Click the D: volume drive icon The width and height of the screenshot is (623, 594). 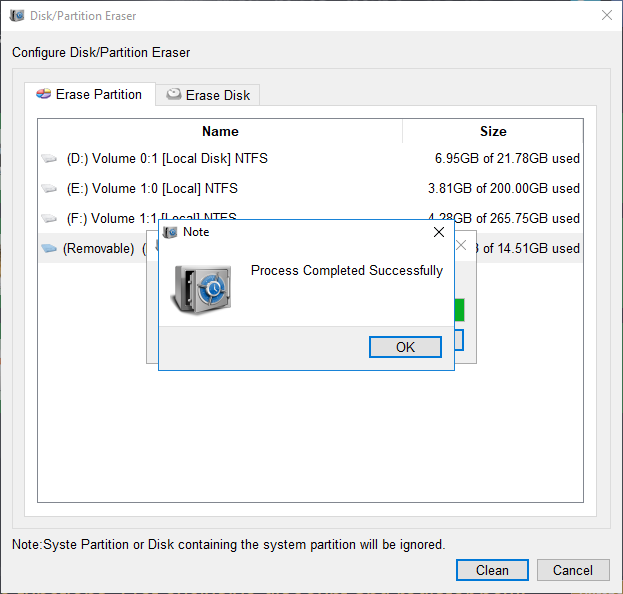(49, 159)
